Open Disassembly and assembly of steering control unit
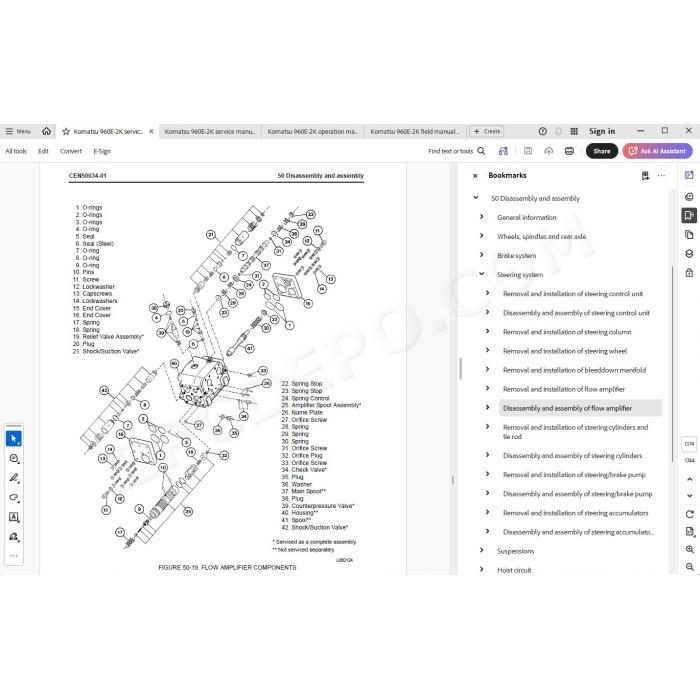Viewport: 700px width, 700px height. tap(576, 313)
